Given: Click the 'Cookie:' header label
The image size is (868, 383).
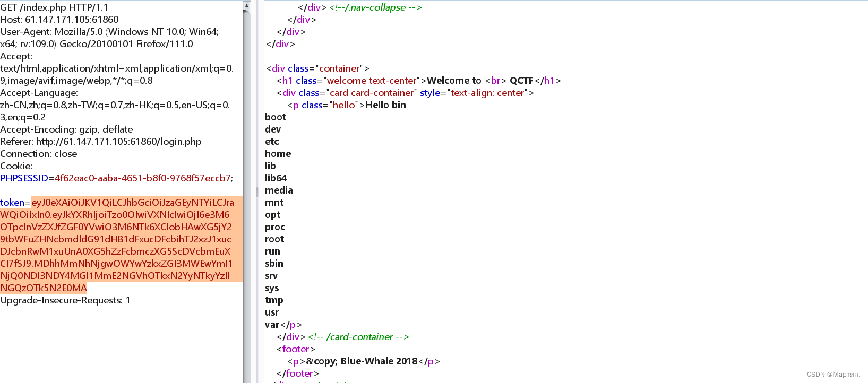Looking at the screenshot, I should click(x=16, y=166).
